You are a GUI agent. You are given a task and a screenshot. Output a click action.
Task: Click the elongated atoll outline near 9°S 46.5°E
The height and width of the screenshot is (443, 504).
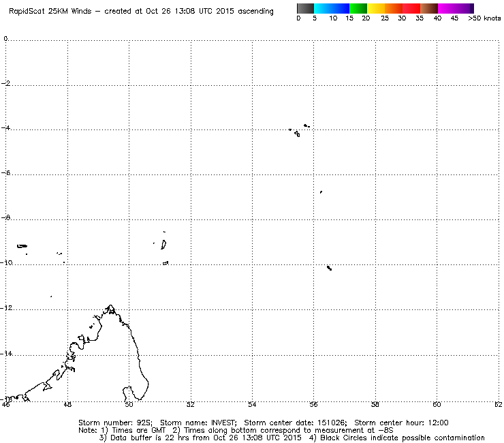coord(22,246)
